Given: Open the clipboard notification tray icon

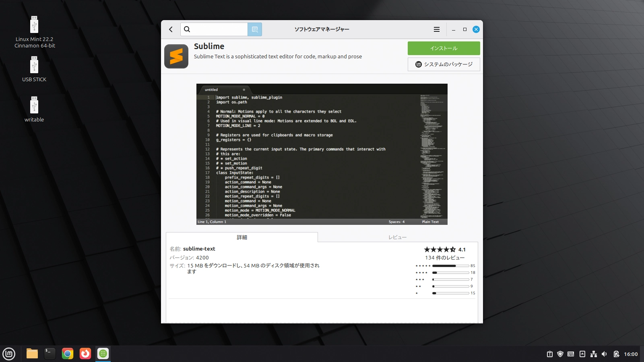Looking at the screenshot, I should click(x=550, y=354).
